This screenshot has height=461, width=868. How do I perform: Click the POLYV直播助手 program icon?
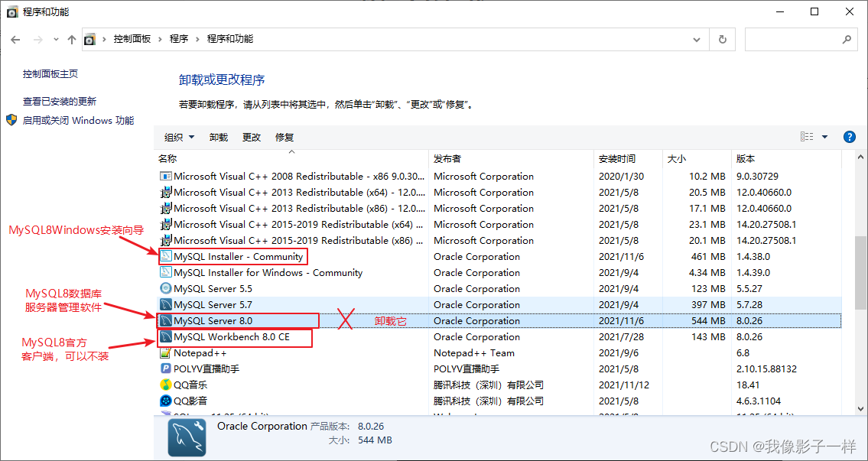[165, 368]
